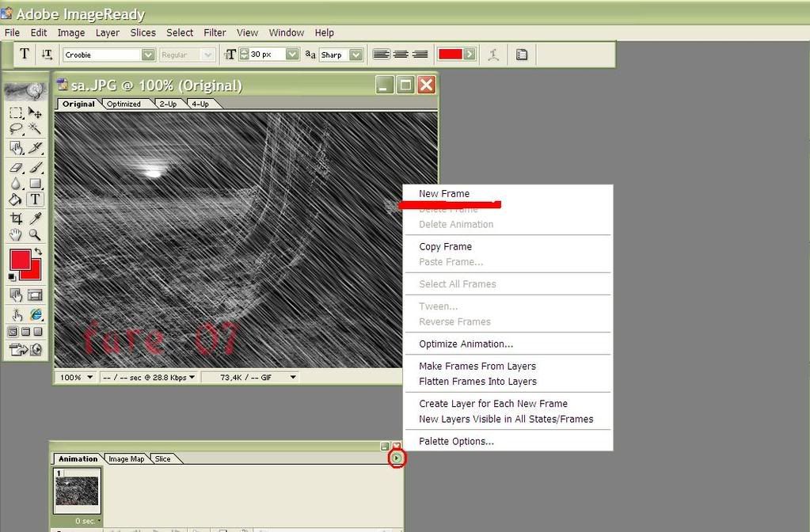Switch to the Optimized view tab

pyautogui.click(x=124, y=104)
